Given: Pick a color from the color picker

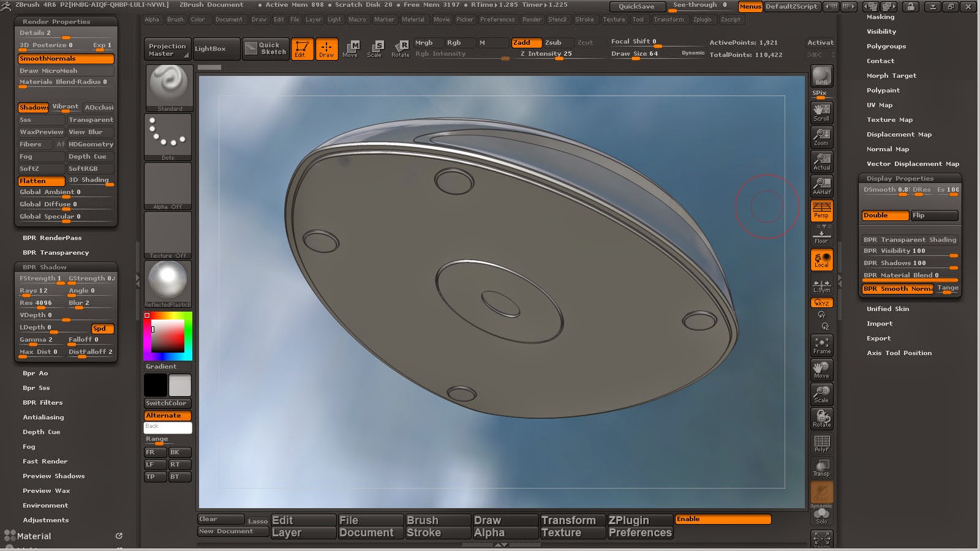Looking at the screenshot, I should pyautogui.click(x=168, y=335).
